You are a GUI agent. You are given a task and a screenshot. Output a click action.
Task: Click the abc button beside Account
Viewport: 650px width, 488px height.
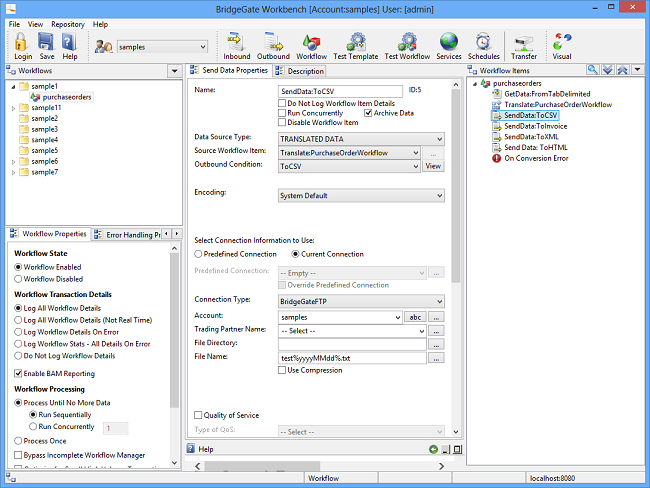[415, 317]
